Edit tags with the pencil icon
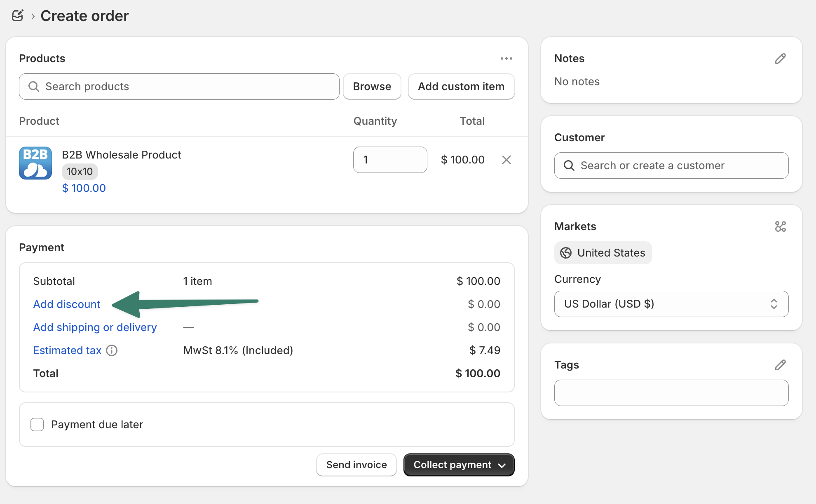 [x=780, y=365]
